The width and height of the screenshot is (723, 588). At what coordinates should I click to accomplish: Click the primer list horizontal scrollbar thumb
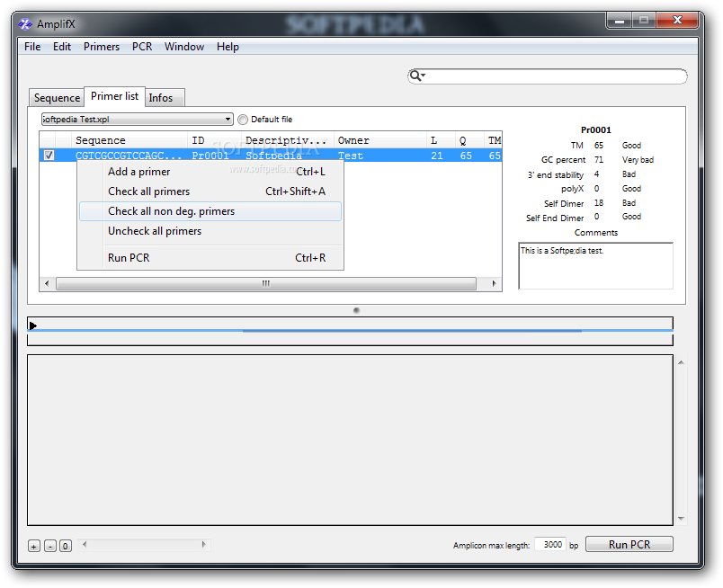point(266,283)
